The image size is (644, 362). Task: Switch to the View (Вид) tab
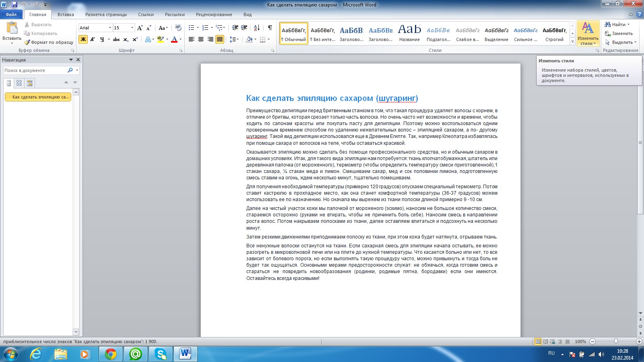[x=248, y=14]
